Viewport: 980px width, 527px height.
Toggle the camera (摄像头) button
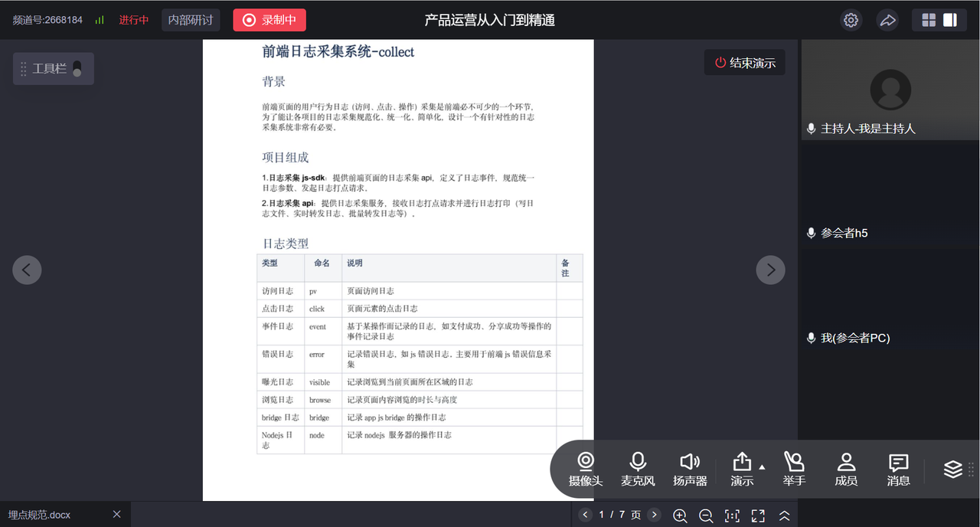coord(586,470)
